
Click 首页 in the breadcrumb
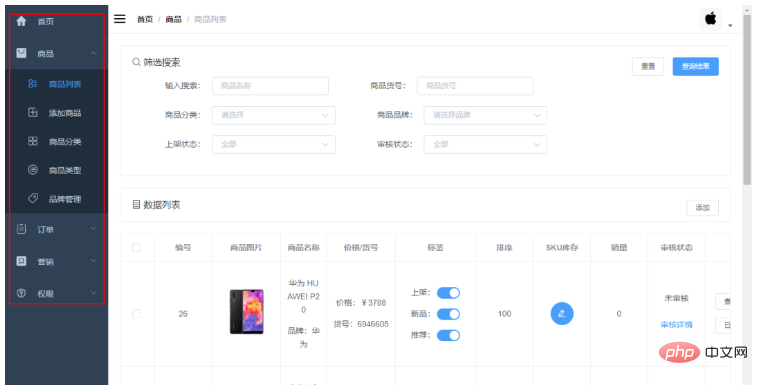(145, 19)
